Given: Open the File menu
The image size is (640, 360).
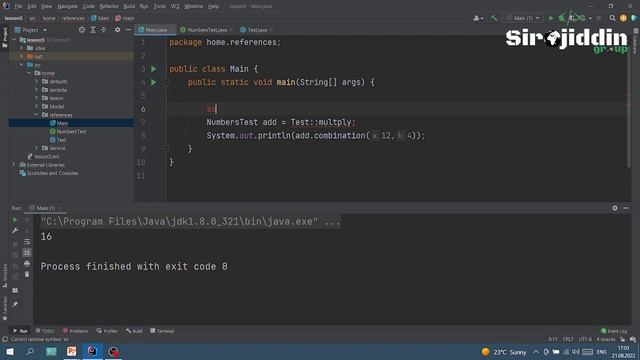Looking at the screenshot, I should pos(18,6).
